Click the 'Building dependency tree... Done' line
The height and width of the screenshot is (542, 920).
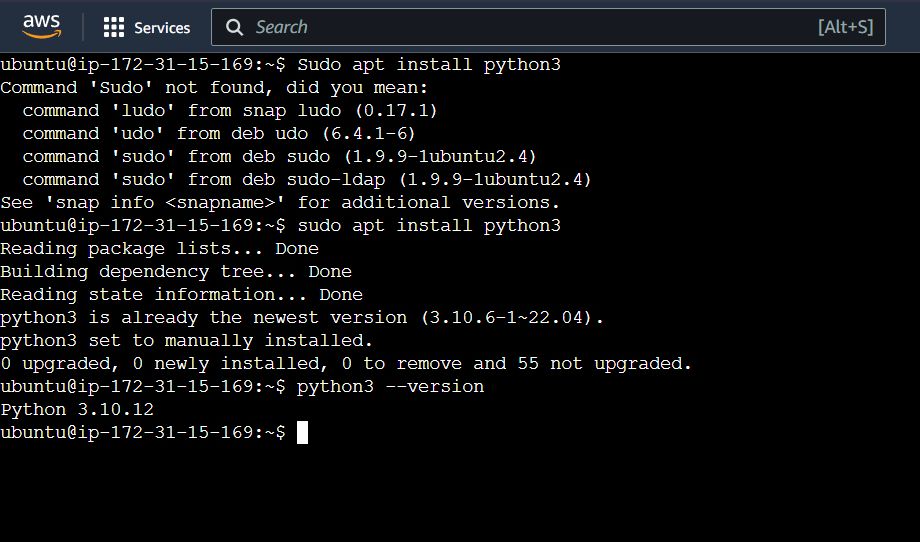(x=176, y=272)
